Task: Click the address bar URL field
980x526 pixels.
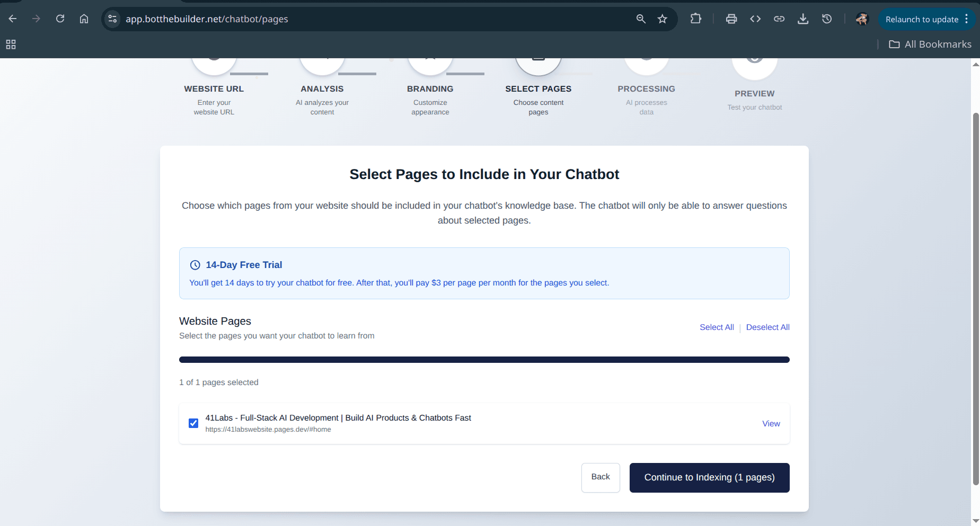Action: tap(371, 19)
